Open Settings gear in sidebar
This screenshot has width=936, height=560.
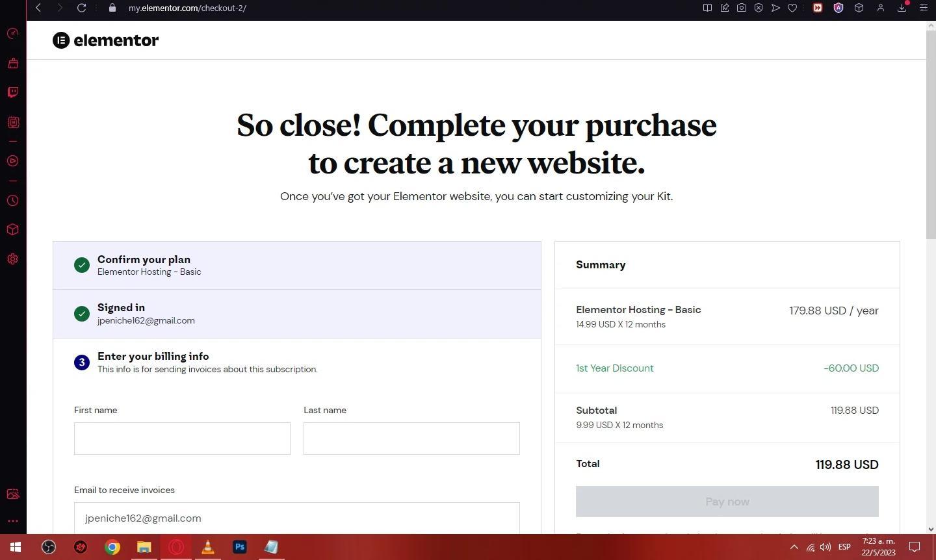[12, 259]
